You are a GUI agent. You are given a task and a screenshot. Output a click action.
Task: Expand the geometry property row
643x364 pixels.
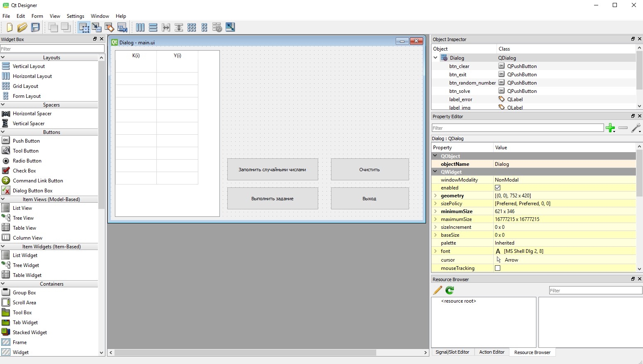435,196
